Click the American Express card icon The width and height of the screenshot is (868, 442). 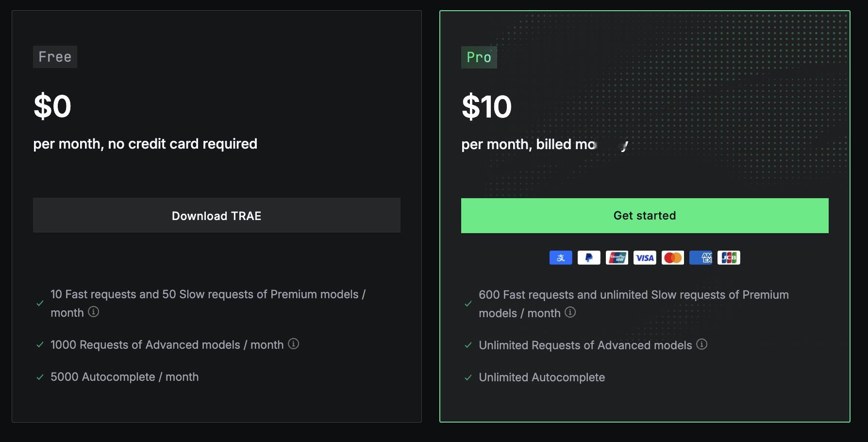(x=701, y=258)
